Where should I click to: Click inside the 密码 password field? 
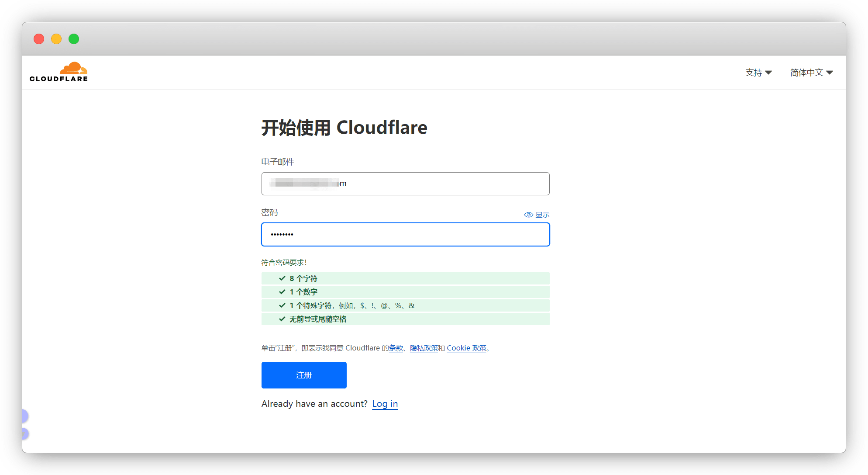(x=405, y=235)
